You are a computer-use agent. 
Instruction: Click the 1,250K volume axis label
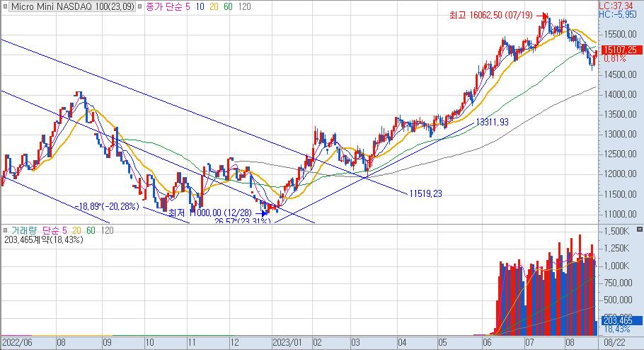click(616, 249)
